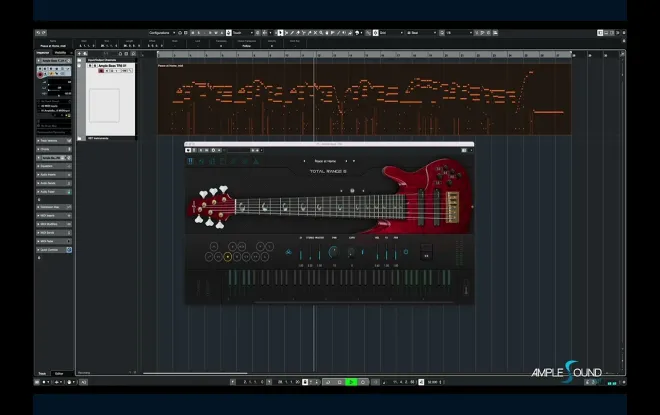This screenshot has height=415, width=660.
Task: Select the Zoom magnifier tool in the toolbar
Action: (x=321, y=32)
